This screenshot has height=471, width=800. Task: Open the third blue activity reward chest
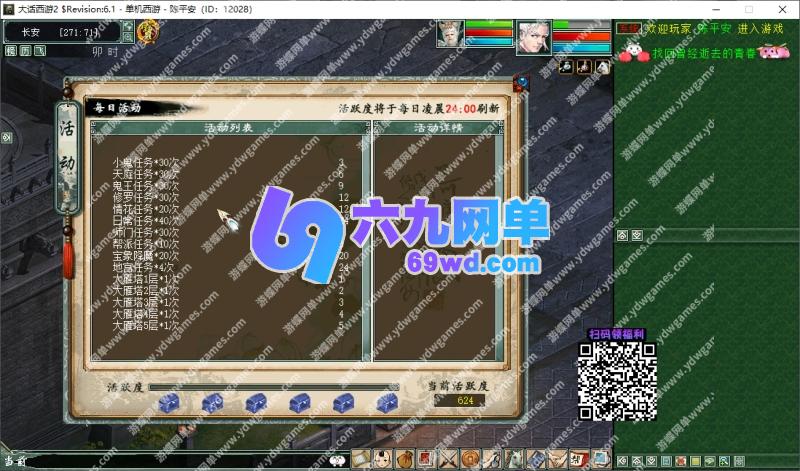point(256,403)
